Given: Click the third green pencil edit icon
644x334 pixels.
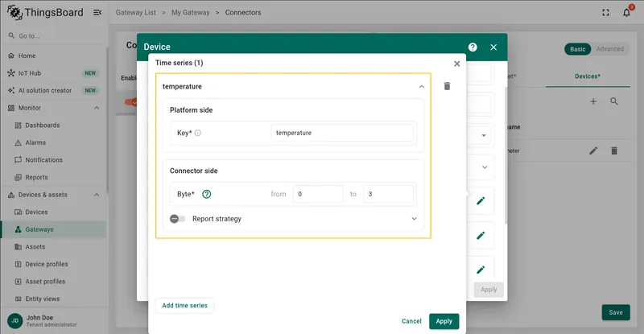Looking at the screenshot, I should pyautogui.click(x=481, y=270).
